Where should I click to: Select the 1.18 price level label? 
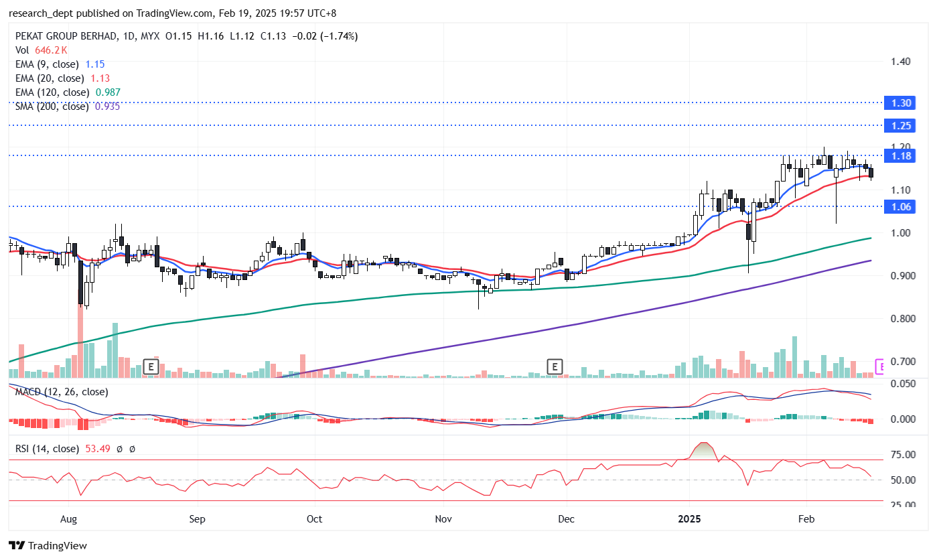tap(898, 155)
